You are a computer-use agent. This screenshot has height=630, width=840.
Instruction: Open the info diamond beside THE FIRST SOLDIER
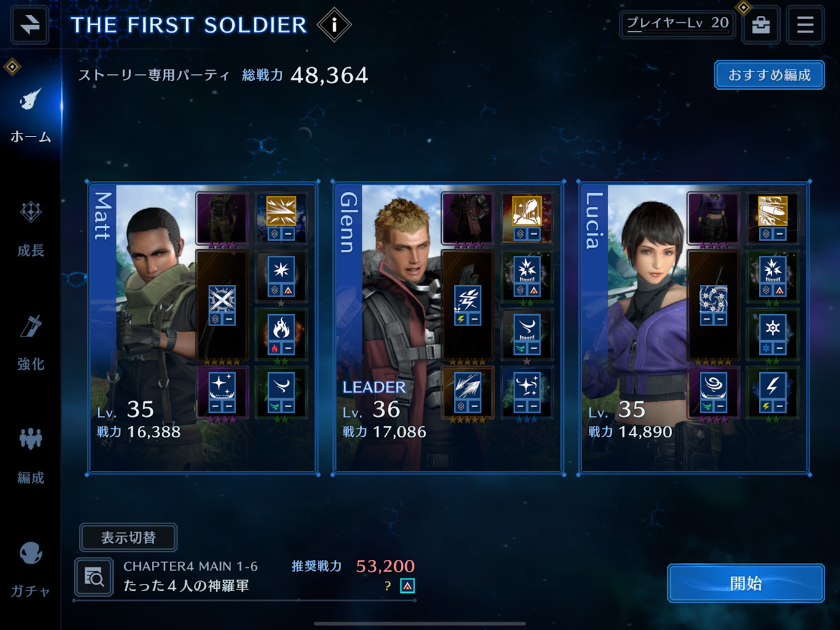[334, 25]
